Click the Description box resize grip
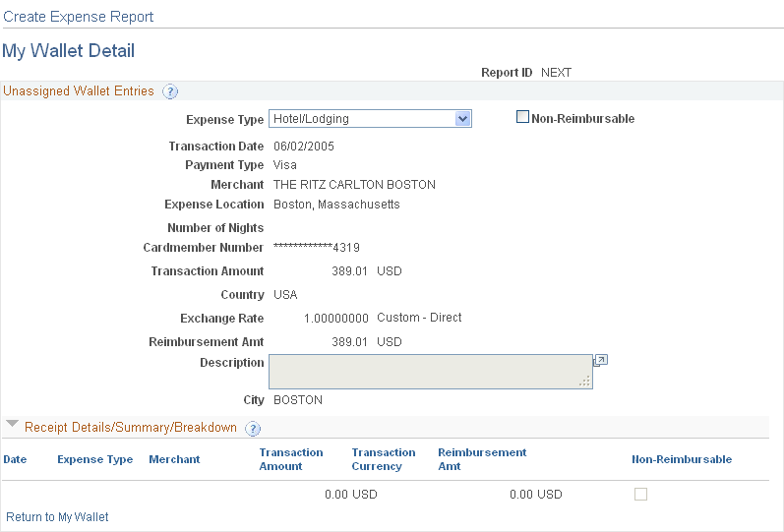The image size is (784, 532). click(584, 382)
